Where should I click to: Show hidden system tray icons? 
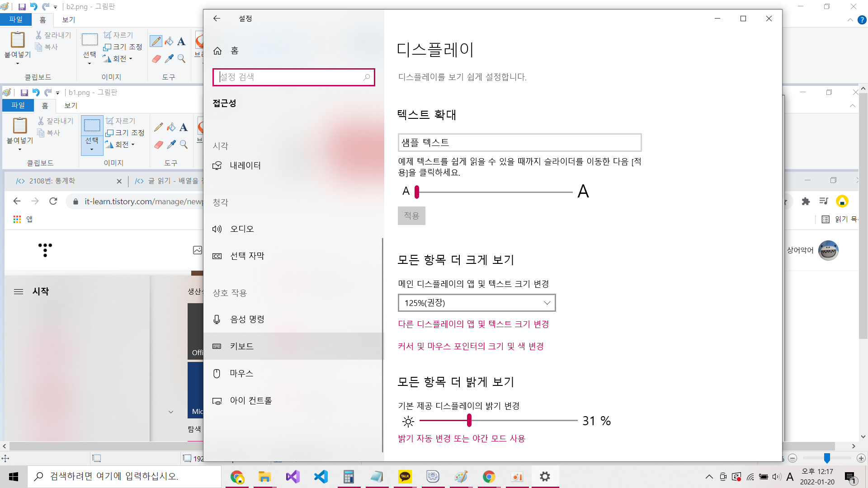click(709, 477)
